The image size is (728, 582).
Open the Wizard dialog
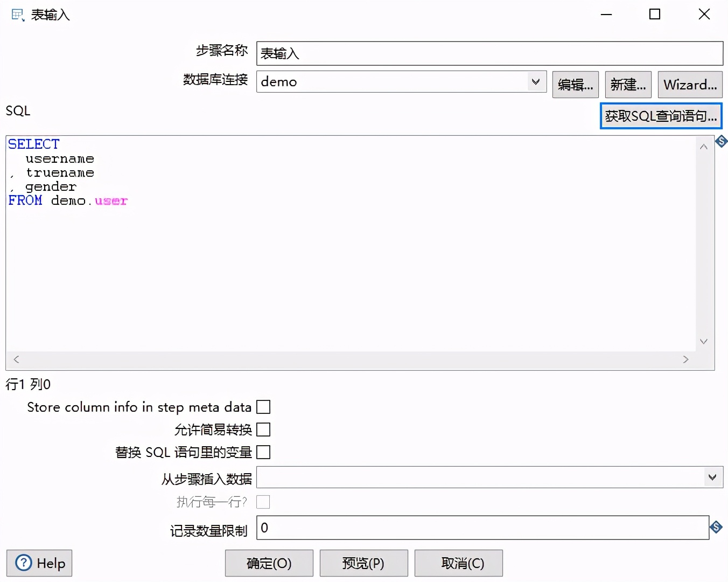690,85
